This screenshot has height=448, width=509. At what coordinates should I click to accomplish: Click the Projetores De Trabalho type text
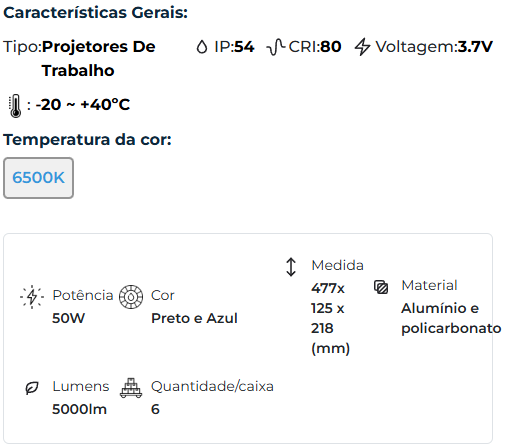pyautogui.click(x=99, y=59)
